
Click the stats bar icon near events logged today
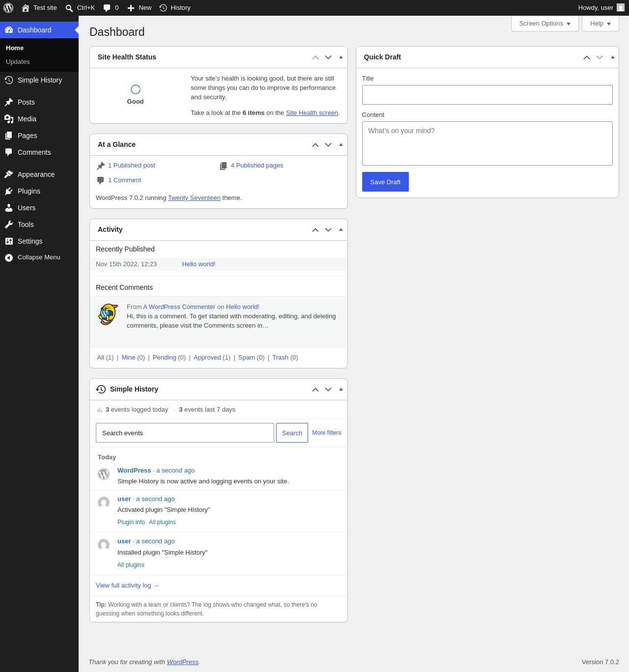pos(100,410)
